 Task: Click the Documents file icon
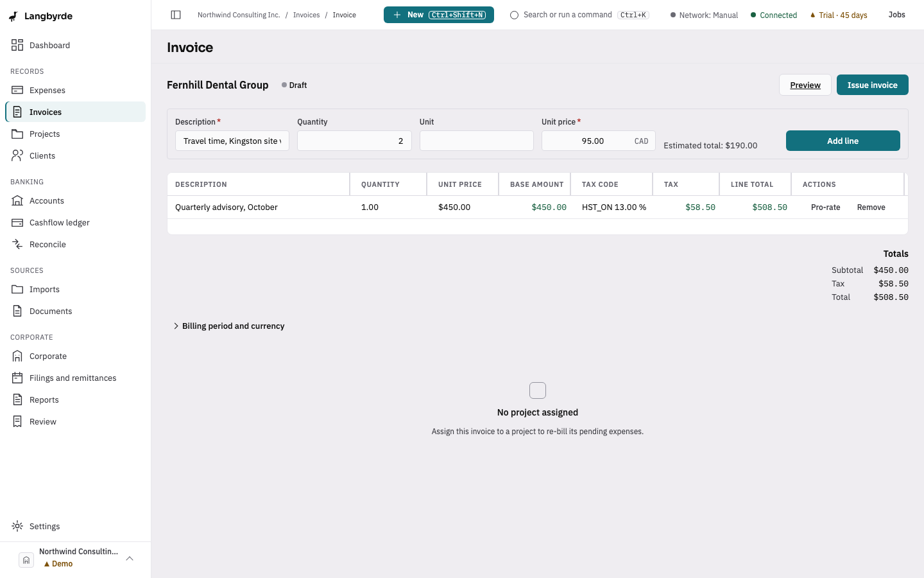click(17, 311)
